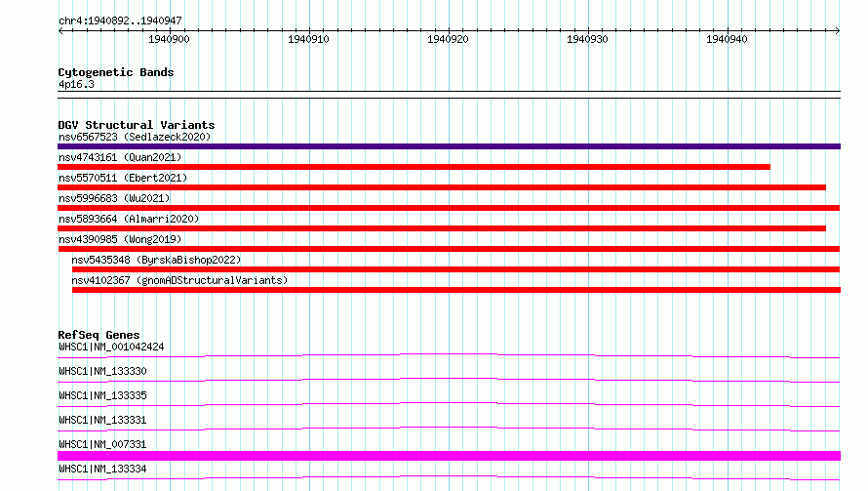Click ruler coordinate 1940940
The height and width of the screenshot is (491, 868).
(x=727, y=39)
